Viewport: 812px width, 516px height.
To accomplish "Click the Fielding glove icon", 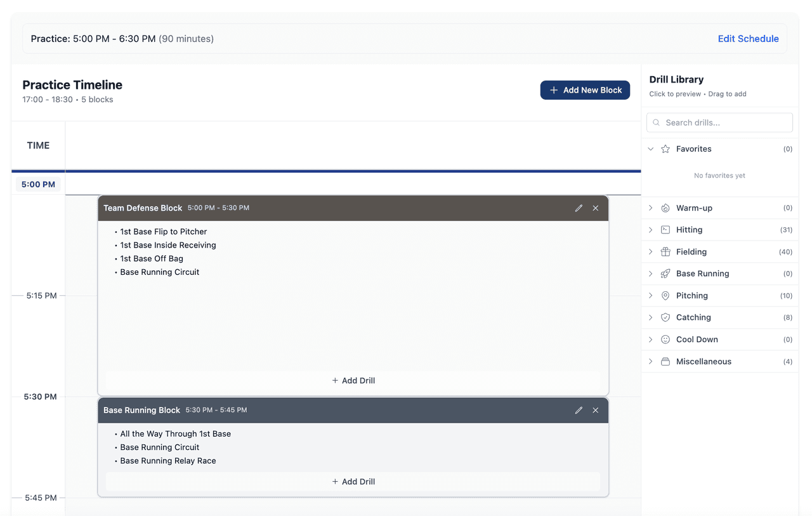I will (665, 251).
